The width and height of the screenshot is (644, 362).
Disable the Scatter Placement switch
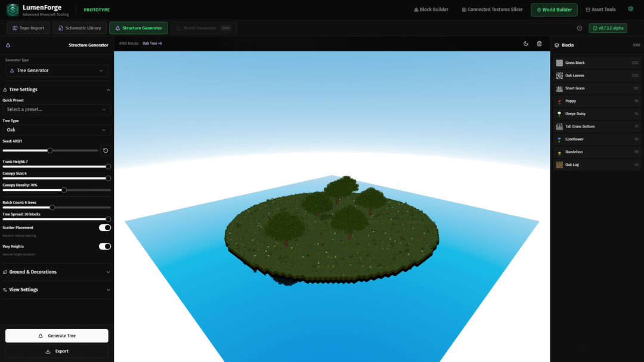(x=105, y=228)
